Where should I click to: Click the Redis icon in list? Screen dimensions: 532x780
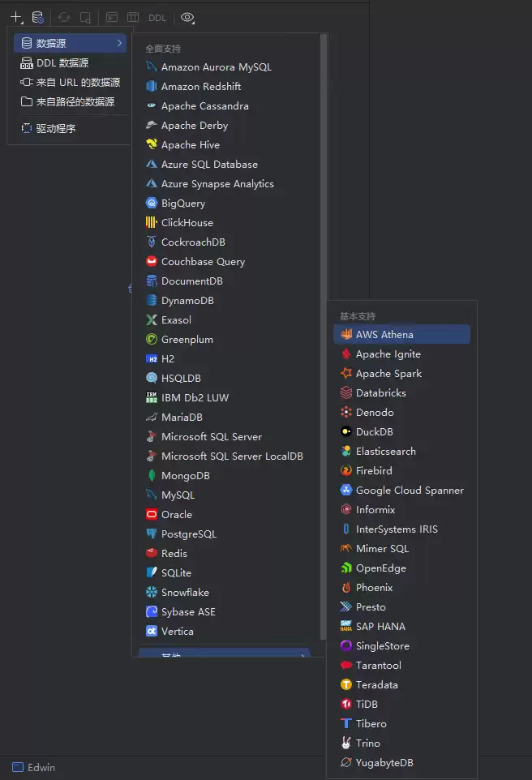point(151,554)
